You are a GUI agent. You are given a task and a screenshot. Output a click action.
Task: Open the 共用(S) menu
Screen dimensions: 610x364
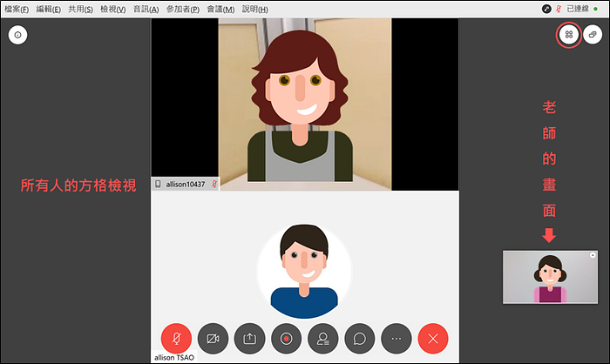click(80, 10)
